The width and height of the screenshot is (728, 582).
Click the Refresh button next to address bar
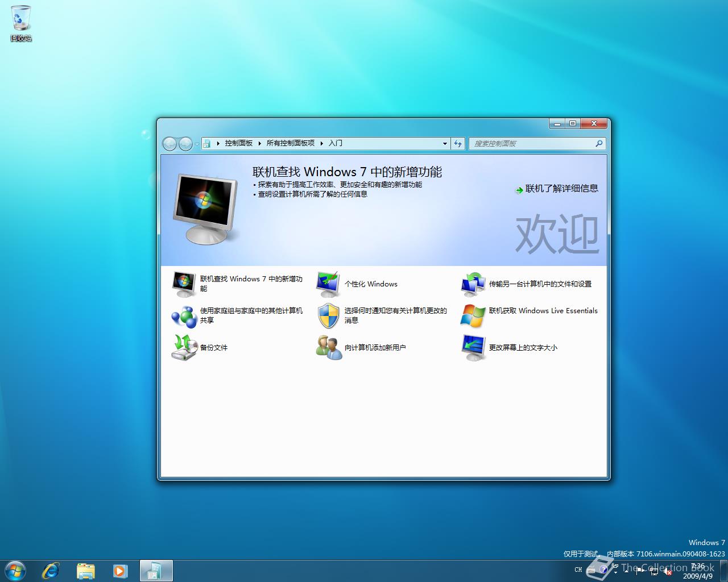458,144
